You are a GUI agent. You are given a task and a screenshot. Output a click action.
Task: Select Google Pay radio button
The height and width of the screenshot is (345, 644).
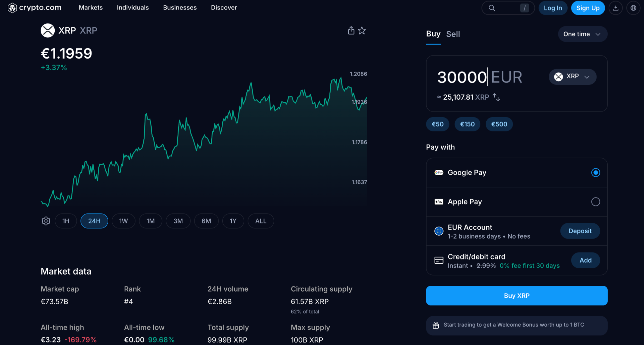(596, 172)
